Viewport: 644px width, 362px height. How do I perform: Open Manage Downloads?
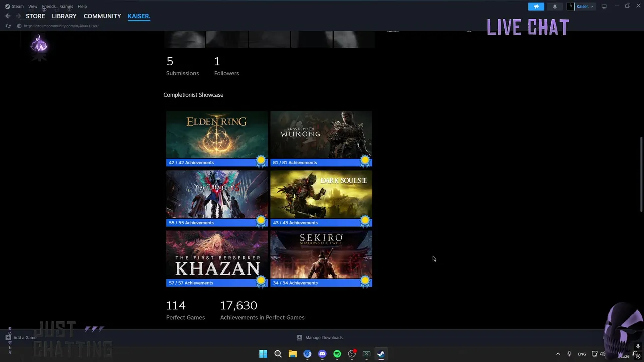pyautogui.click(x=319, y=338)
